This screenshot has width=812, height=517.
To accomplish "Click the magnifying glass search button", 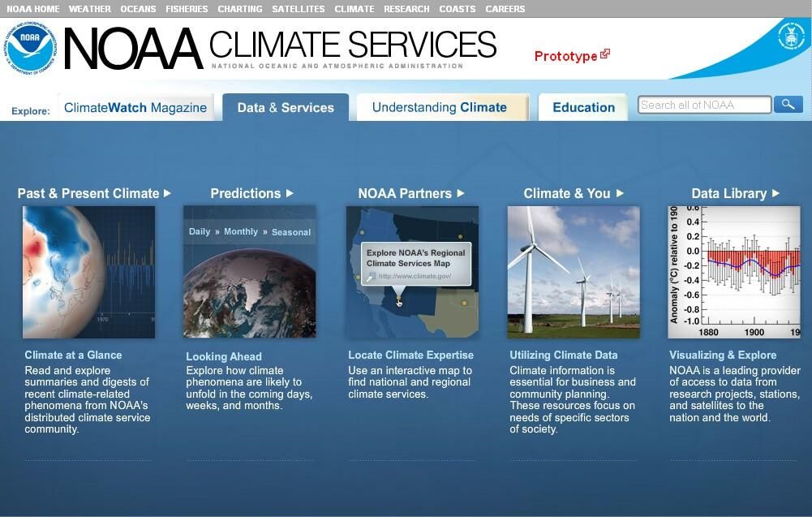I will click(x=788, y=105).
